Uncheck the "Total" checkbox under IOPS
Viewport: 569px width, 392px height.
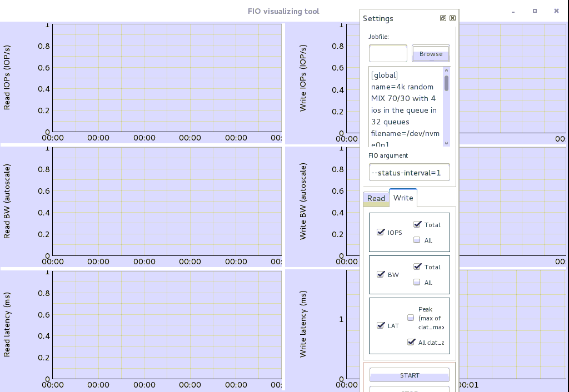[417, 224]
